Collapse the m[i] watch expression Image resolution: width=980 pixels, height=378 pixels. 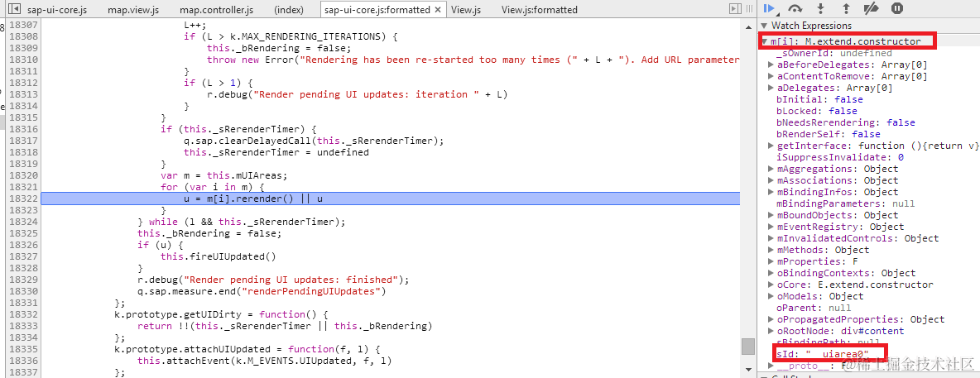coord(765,42)
